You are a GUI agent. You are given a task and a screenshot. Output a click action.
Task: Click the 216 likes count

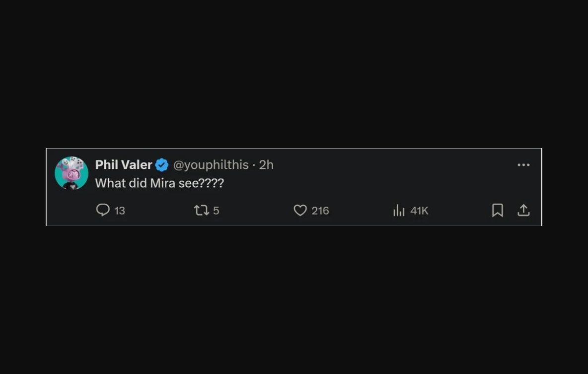click(x=320, y=211)
